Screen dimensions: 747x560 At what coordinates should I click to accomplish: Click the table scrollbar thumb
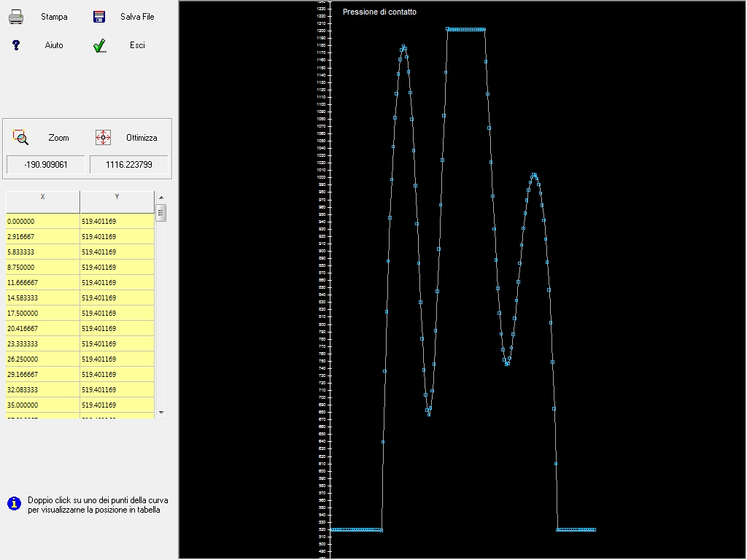pos(161,213)
